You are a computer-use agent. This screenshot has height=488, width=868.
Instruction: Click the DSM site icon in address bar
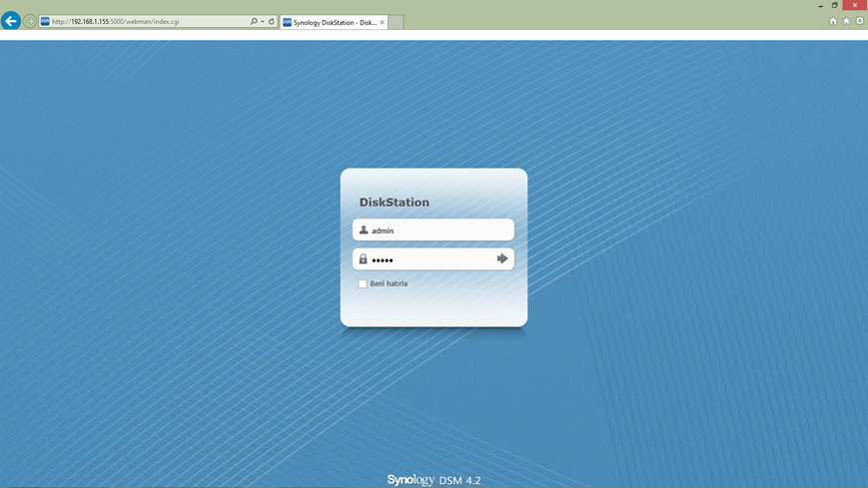(45, 22)
